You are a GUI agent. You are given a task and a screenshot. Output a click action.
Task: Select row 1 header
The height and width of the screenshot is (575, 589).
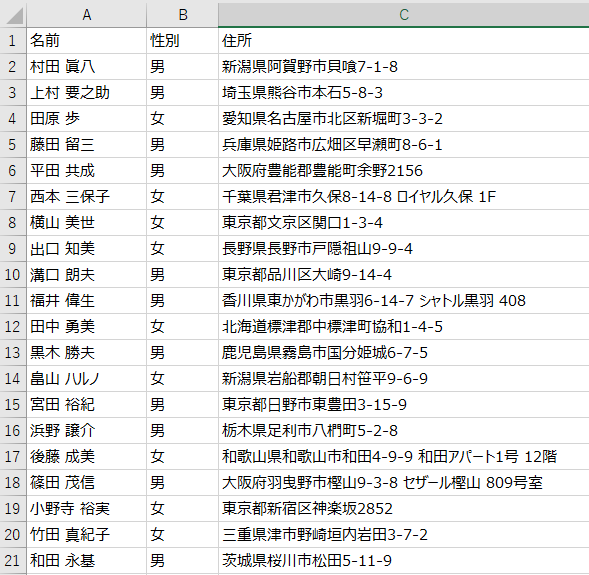pyautogui.click(x=13, y=41)
